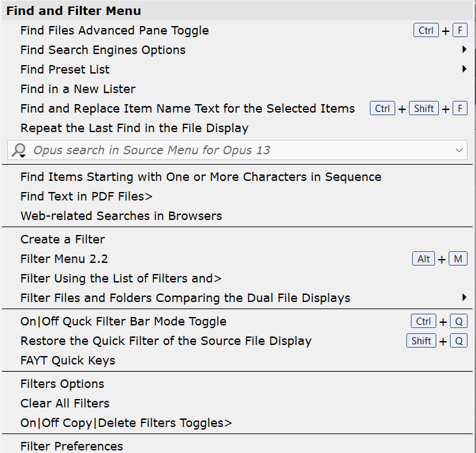This screenshot has height=453, width=476.
Task: Open Find Text in PDF Files
Action: (86, 197)
